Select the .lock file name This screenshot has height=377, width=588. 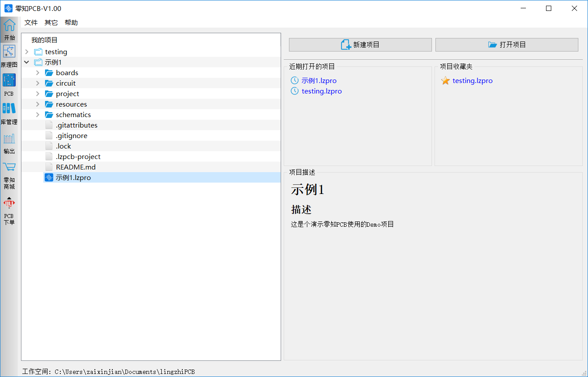(x=63, y=146)
